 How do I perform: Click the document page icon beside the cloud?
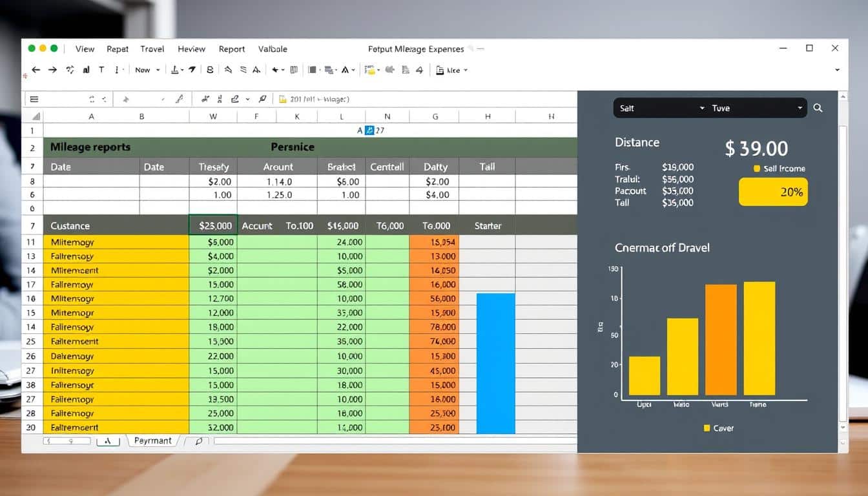tap(405, 70)
